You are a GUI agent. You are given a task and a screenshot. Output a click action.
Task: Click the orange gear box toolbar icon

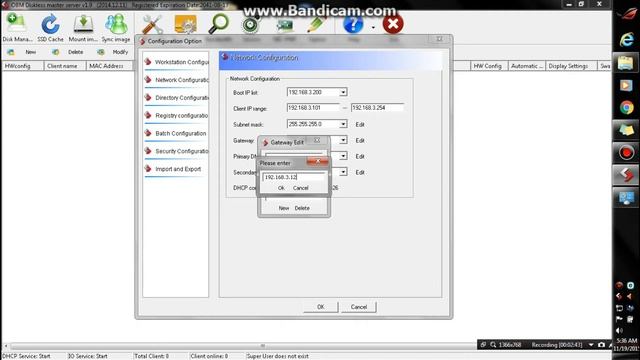click(x=185, y=24)
